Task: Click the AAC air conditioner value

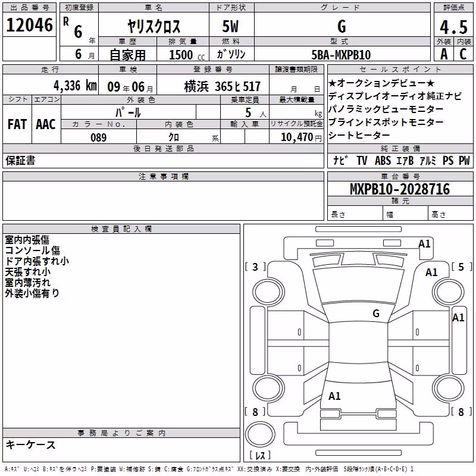Action: (x=46, y=124)
